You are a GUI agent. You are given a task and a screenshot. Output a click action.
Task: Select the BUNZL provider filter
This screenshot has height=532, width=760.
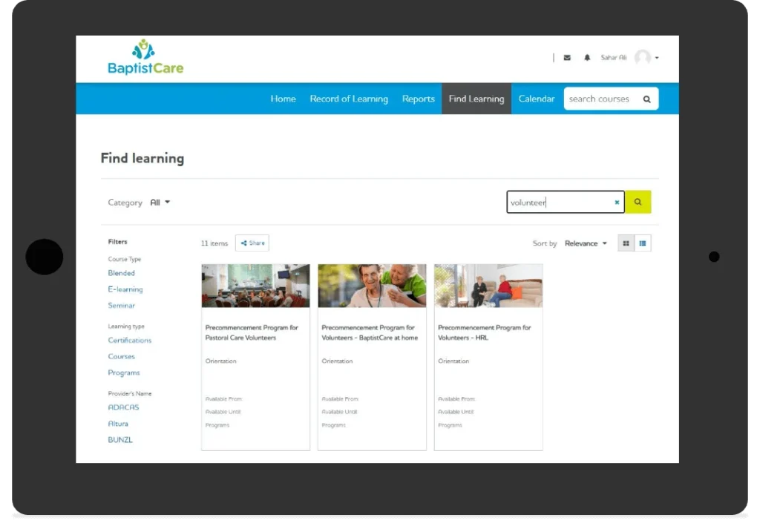coord(119,439)
